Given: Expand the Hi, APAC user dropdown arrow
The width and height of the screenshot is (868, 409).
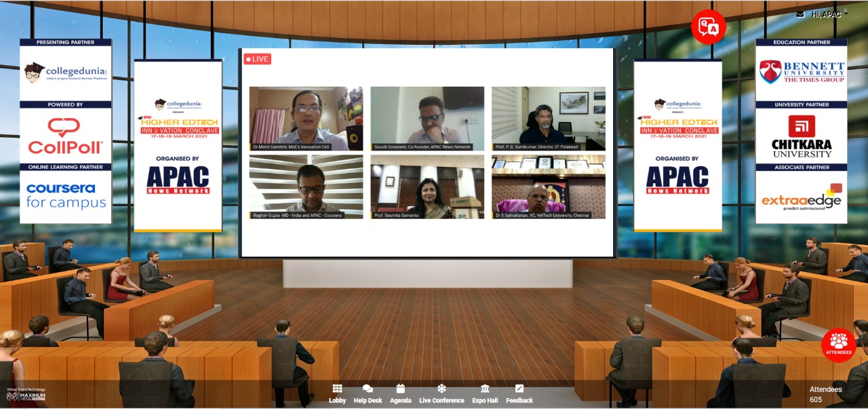Looking at the screenshot, I should [846, 13].
